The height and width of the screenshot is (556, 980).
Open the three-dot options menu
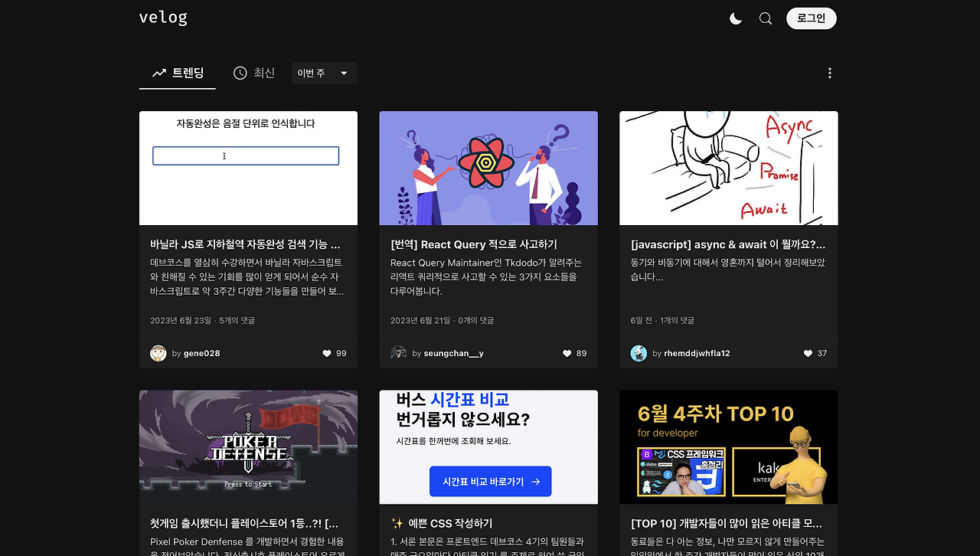[x=829, y=72]
